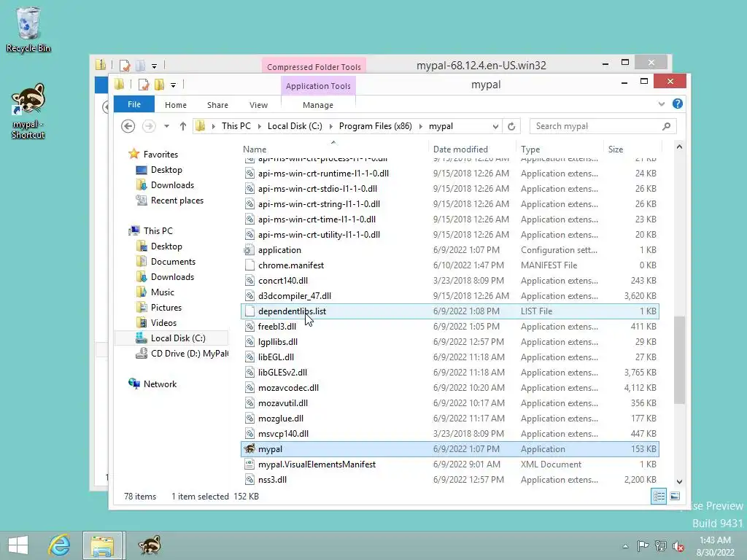Open the Share ribbon tab
Screen dimensions: 747x560
click(x=217, y=105)
